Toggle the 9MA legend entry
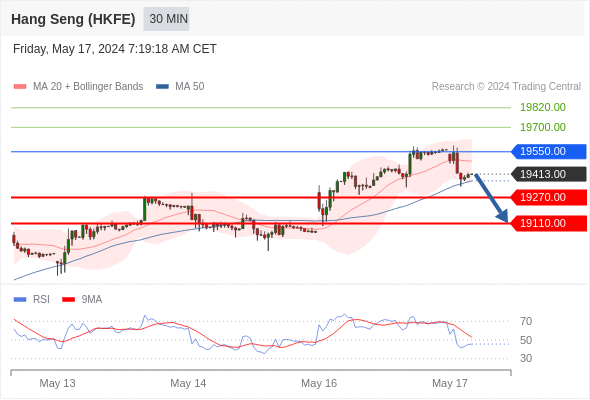Screen dimensions: 590x400 82,300
